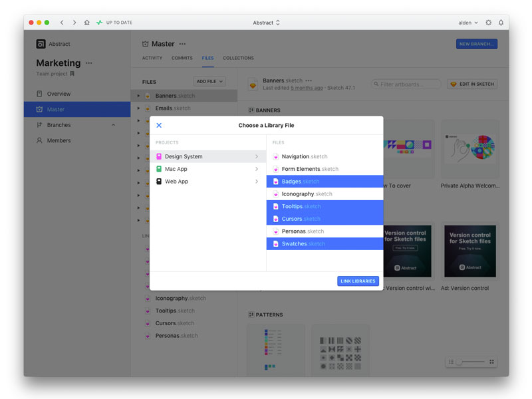Open the Master branch options ellipsis
This screenshot has width=532, height=399.
(182, 44)
